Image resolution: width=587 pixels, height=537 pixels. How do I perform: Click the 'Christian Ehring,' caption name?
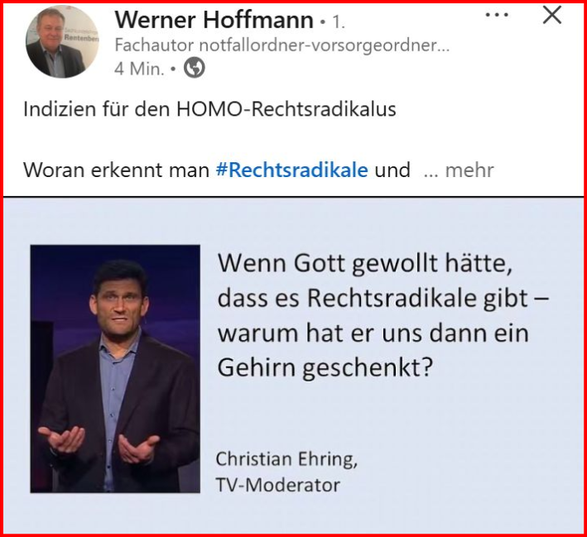[x=286, y=459]
